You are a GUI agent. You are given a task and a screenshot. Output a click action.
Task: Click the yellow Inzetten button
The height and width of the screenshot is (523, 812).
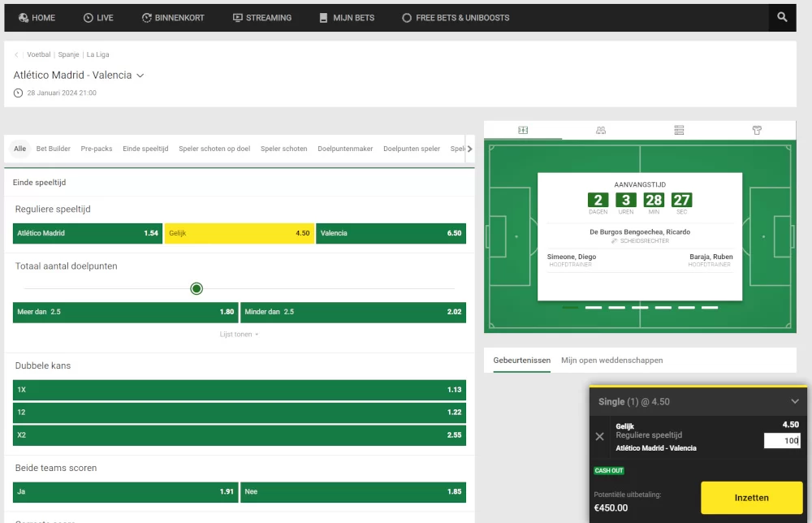(751, 498)
